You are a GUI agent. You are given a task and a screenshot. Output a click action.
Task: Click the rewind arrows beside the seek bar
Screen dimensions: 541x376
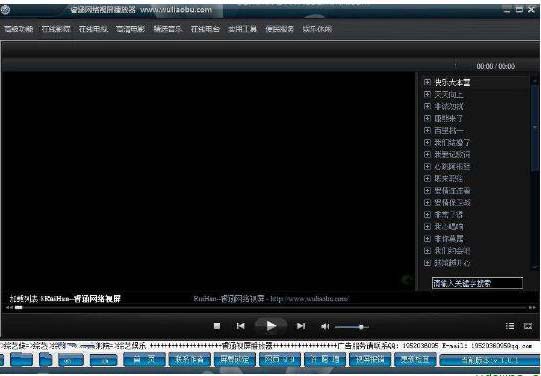click(x=9, y=307)
